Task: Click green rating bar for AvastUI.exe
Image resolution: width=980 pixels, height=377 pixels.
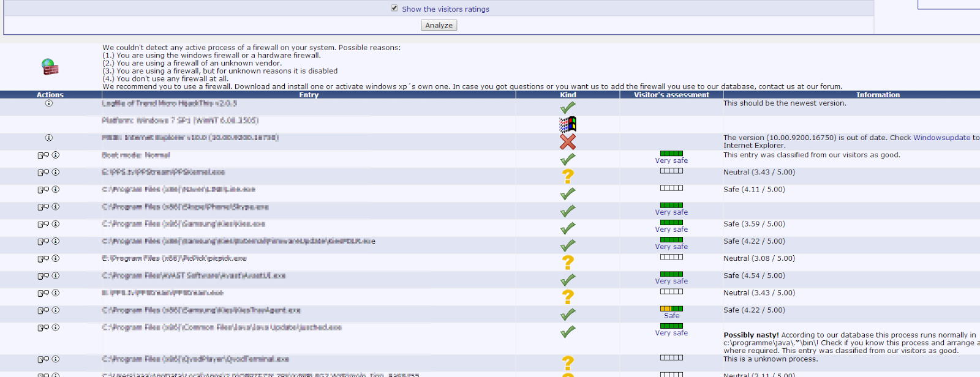Action: point(671,274)
